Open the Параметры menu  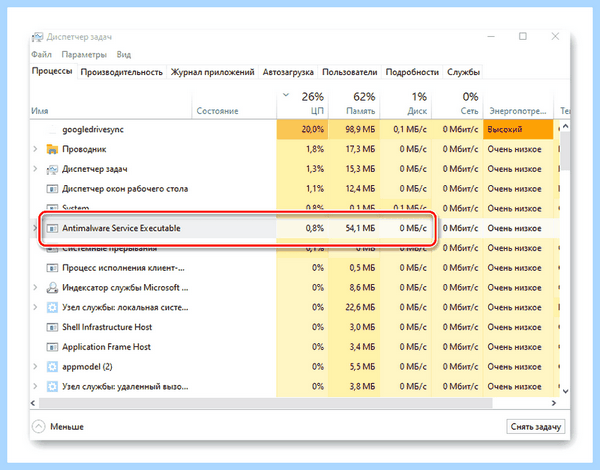coord(84,54)
